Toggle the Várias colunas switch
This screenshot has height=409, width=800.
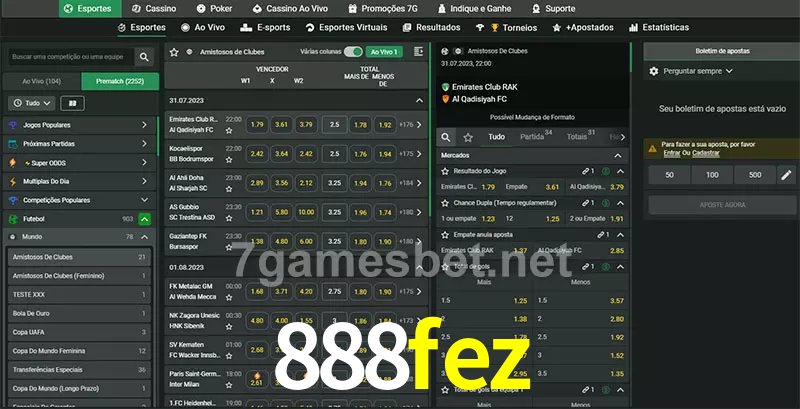(x=353, y=52)
